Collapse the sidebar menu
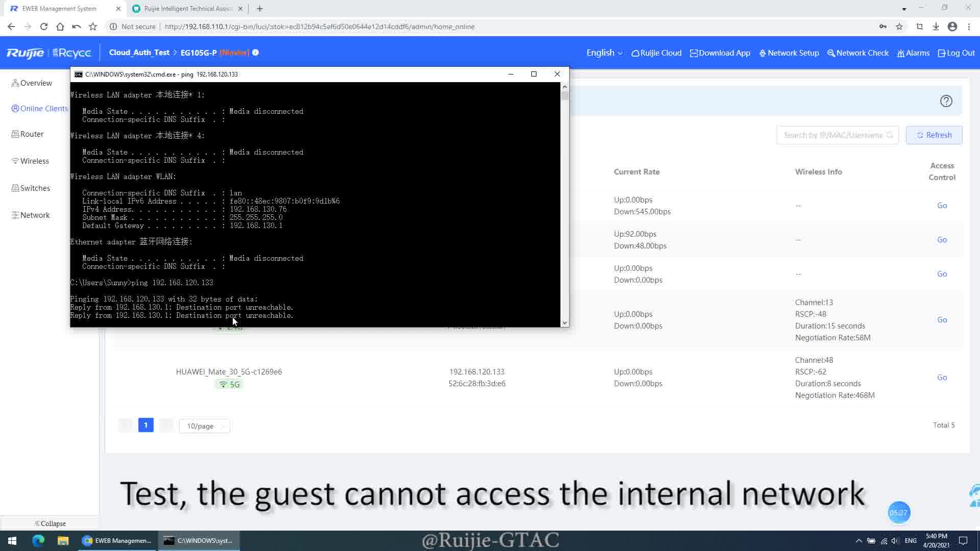Image resolution: width=980 pixels, height=551 pixels. pos(50,523)
